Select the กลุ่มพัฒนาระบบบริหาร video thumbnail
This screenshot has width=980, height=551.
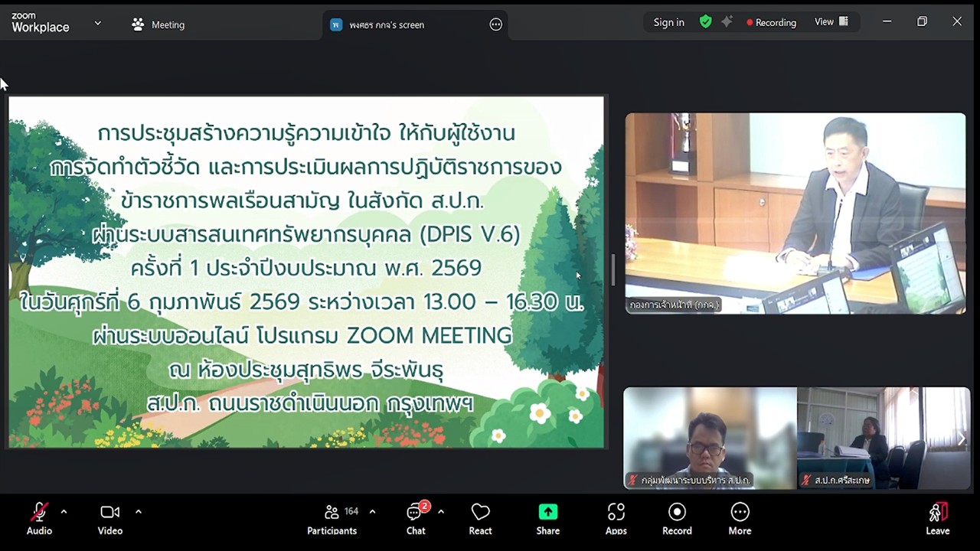[709, 439]
